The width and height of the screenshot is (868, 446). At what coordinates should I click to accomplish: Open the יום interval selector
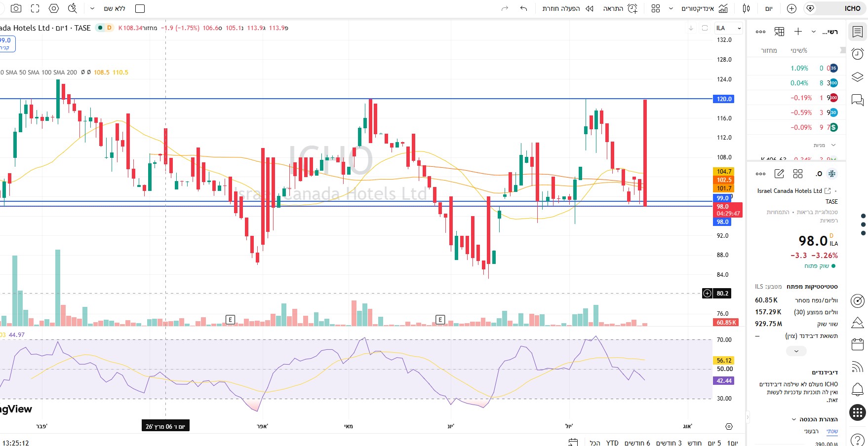769,8
